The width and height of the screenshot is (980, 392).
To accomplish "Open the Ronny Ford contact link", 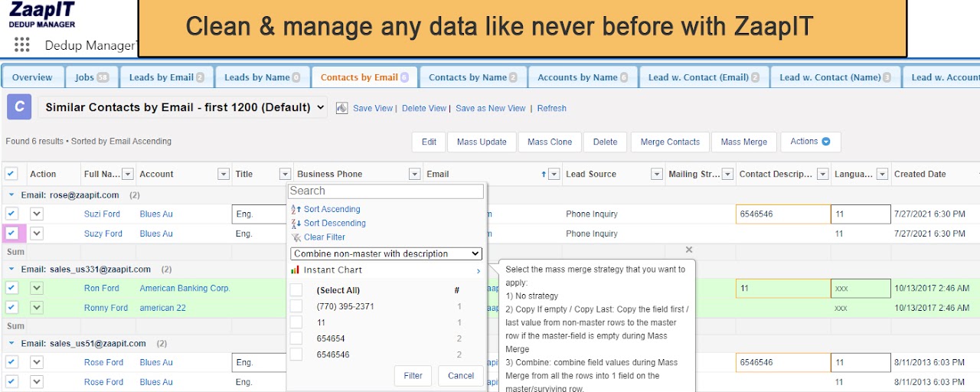I will point(106,308).
